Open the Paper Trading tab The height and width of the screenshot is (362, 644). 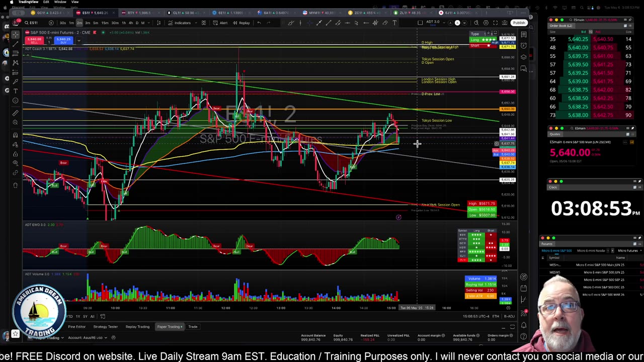170,327
